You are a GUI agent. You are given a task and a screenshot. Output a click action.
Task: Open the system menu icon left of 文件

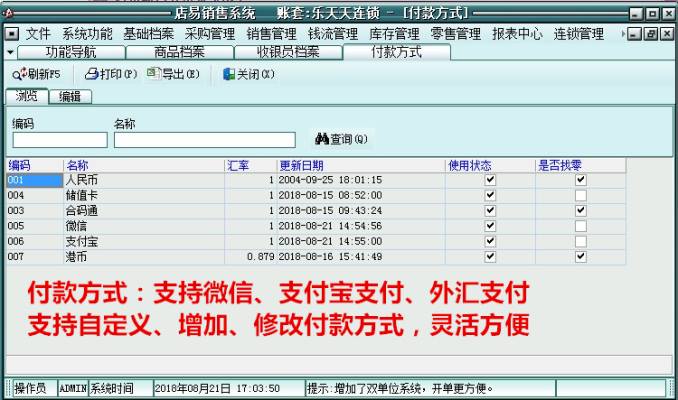coord(12,33)
